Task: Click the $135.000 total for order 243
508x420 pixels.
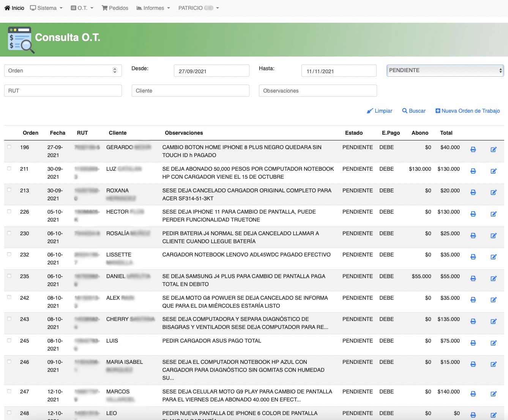Action: click(448, 319)
